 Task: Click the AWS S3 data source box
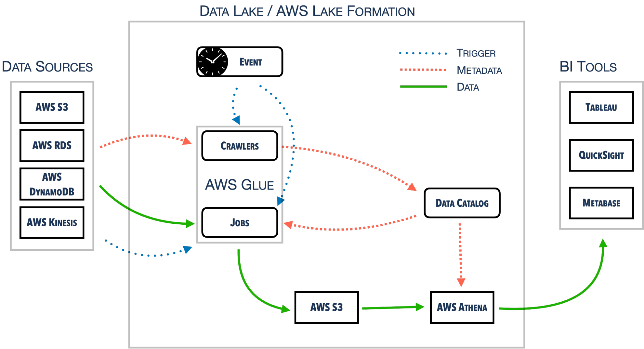tap(52, 107)
